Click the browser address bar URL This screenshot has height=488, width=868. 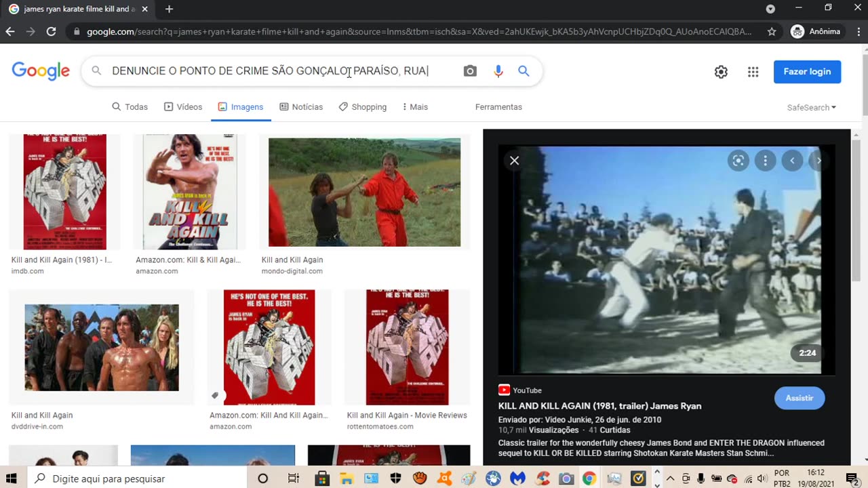tap(419, 31)
